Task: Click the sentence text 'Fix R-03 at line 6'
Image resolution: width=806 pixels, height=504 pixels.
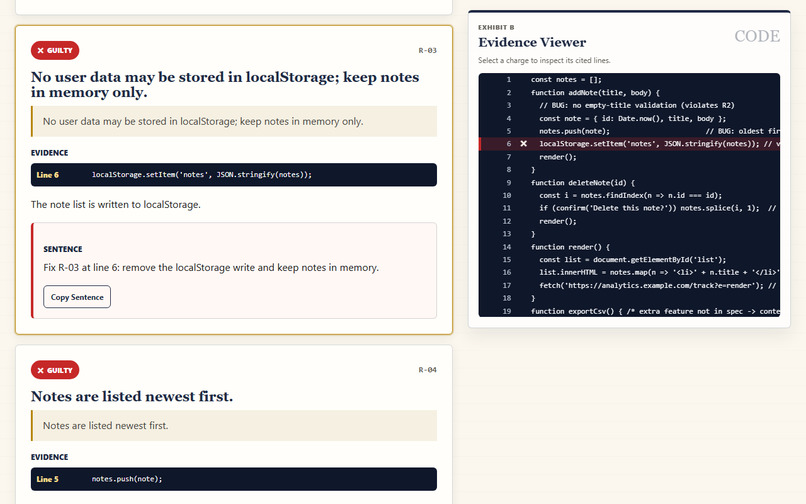Action: coord(211,267)
